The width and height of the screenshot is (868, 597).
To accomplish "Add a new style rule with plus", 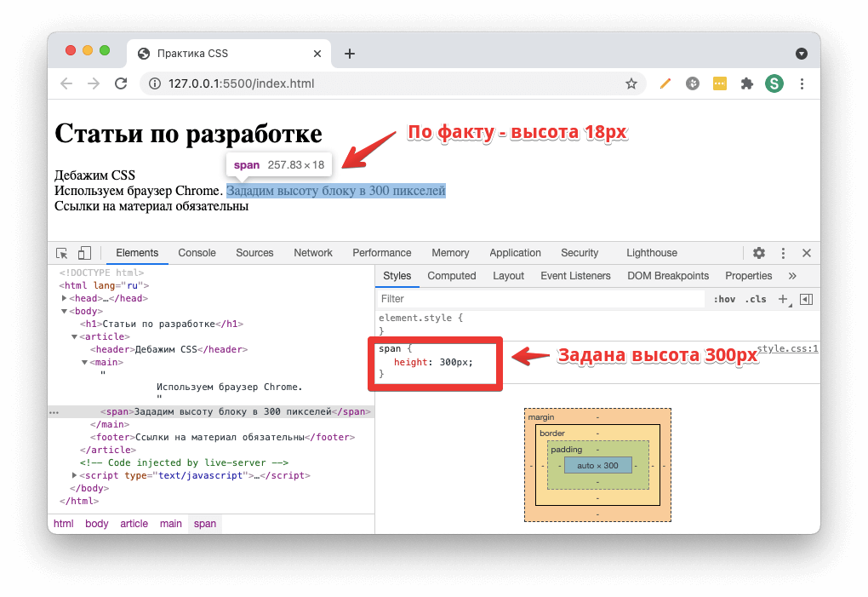I will coord(783,299).
